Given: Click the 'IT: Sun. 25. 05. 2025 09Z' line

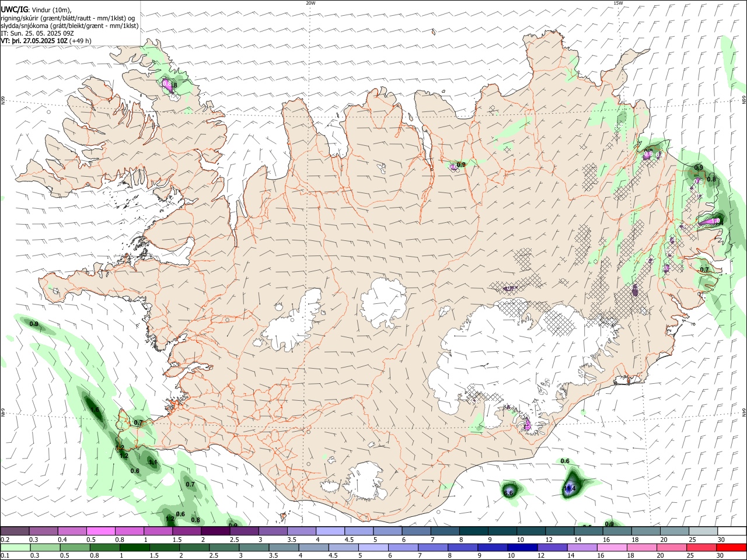Looking at the screenshot, I should click(x=37, y=33).
